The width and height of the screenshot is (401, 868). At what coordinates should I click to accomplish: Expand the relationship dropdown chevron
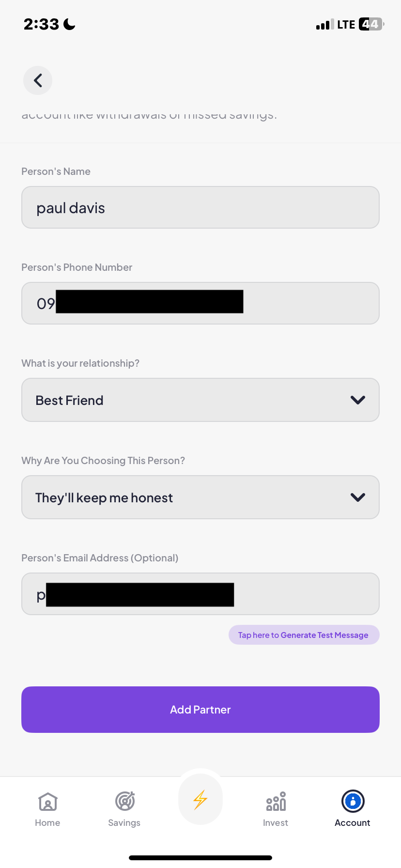pyautogui.click(x=358, y=400)
